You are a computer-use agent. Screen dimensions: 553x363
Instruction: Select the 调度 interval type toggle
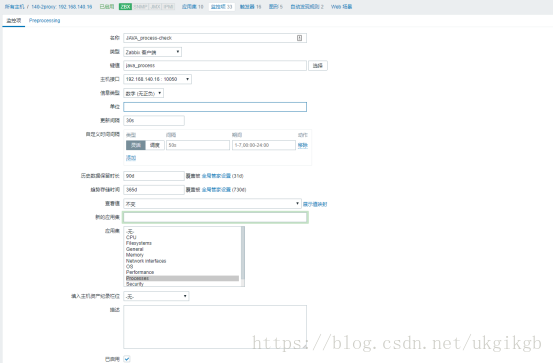coord(155,145)
